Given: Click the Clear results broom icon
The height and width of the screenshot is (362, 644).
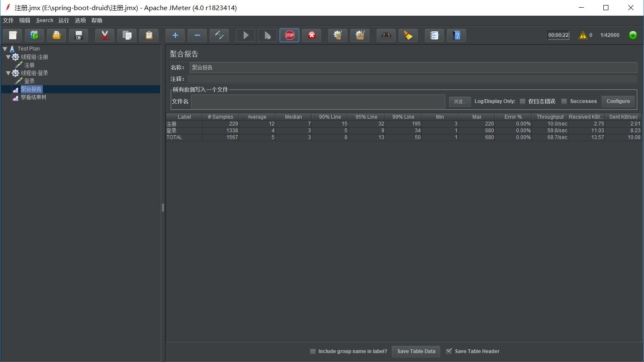Looking at the screenshot, I should click(338, 35).
